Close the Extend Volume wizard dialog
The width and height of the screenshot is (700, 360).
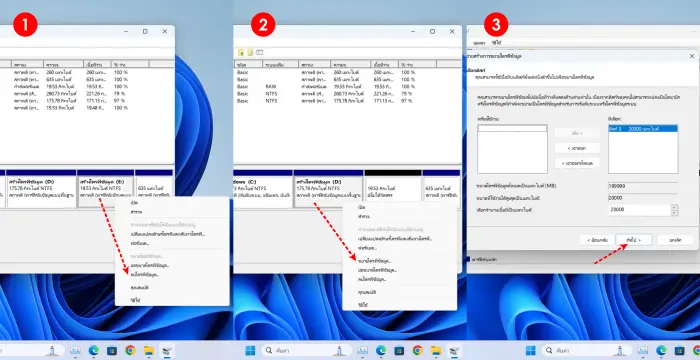[692, 56]
